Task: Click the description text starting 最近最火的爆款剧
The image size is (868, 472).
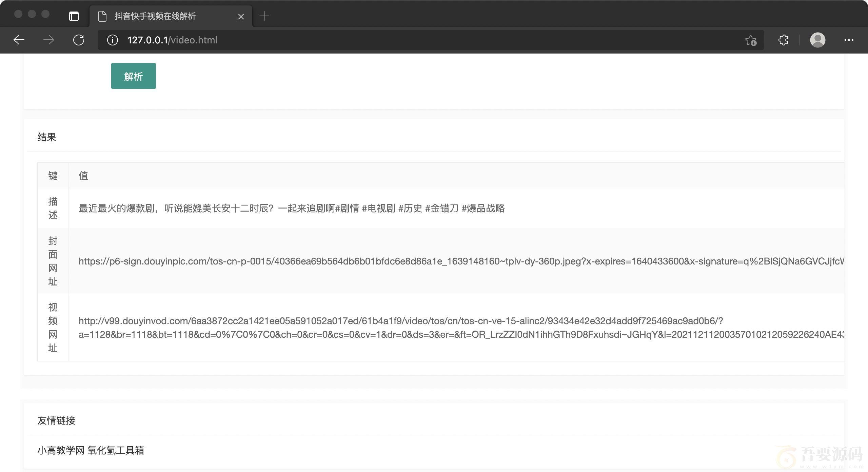Action: coord(292,208)
